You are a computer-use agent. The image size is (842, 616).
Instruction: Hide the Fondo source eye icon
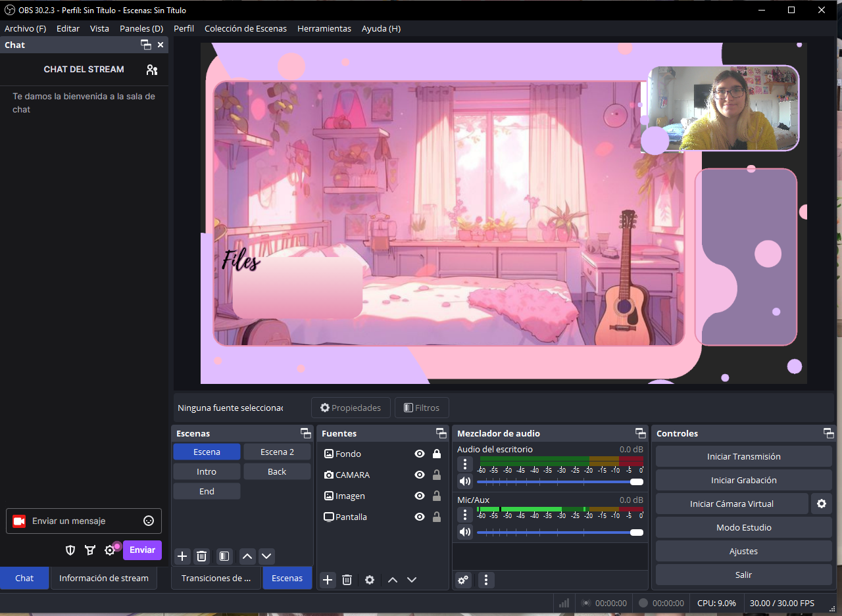pyautogui.click(x=420, y=454)
